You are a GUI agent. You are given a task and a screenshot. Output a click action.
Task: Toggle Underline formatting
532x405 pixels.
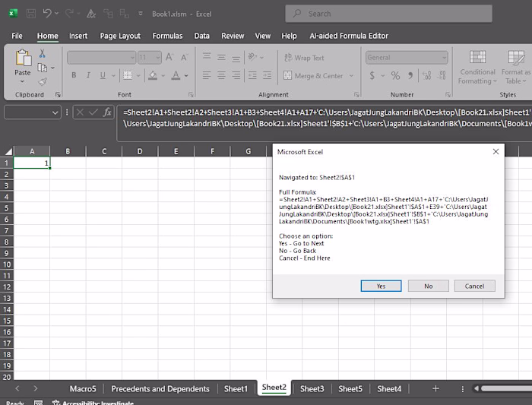(103, 75)
